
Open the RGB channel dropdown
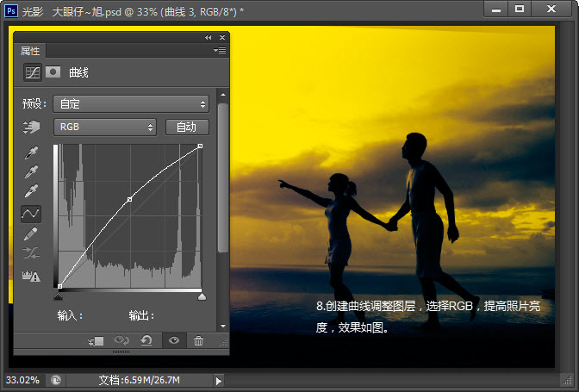(x=105, y=127)
